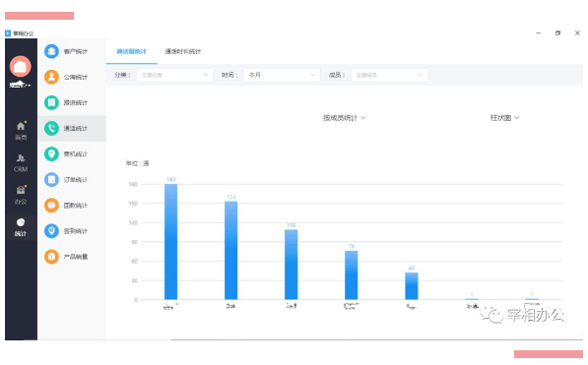Click the bar labeled 153
Image resolution: width=588 pixels, height=365 pixels.
(231, 250)
